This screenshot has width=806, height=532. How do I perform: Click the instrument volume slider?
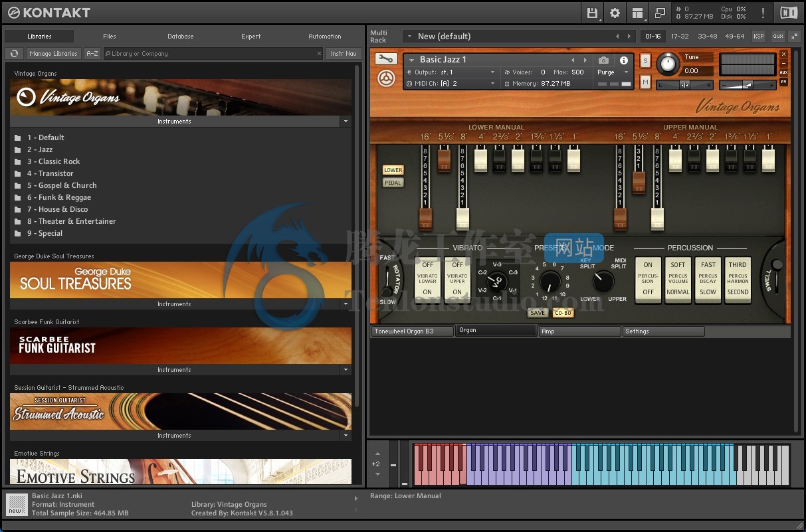click(748, 84)
